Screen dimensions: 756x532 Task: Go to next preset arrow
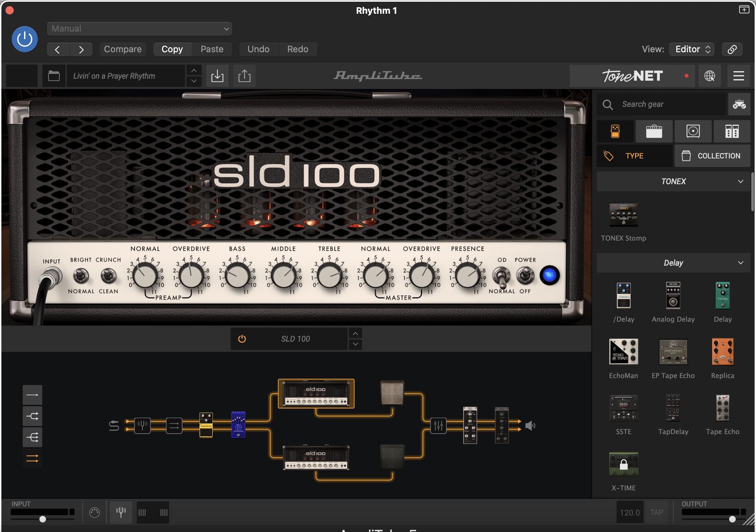(x=81, y=49)
